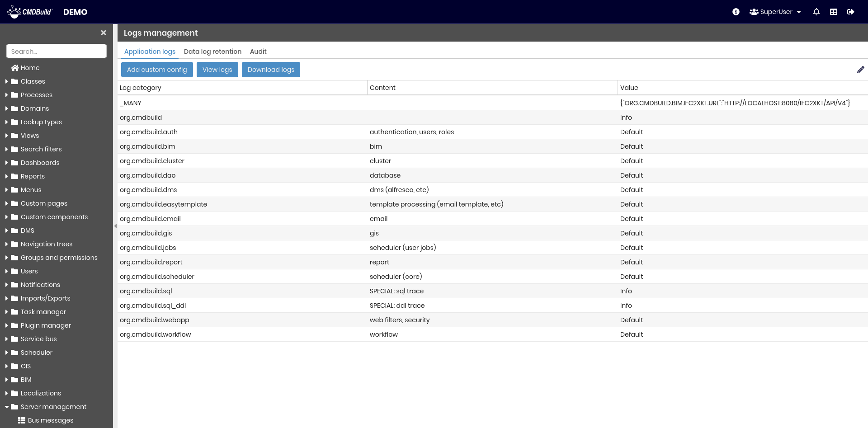Viewport: 868px width, 428px height.
Task: Focus the sidebar Search field
Action: pyautogui.click(x=57, y=52)
